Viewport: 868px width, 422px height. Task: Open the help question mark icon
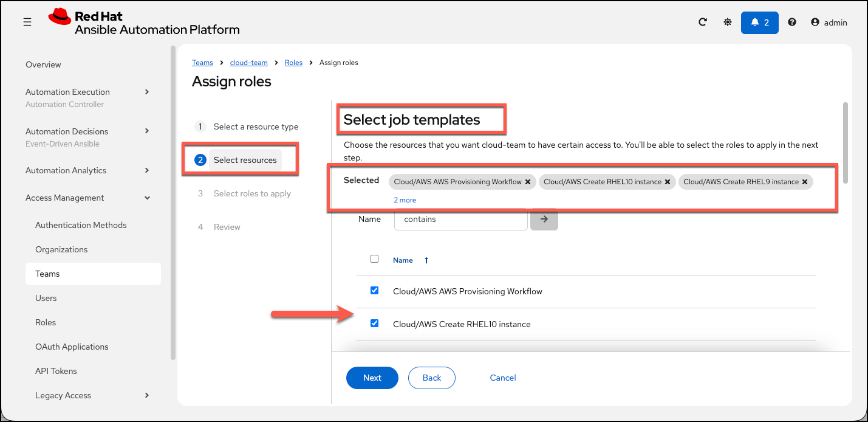792,22
